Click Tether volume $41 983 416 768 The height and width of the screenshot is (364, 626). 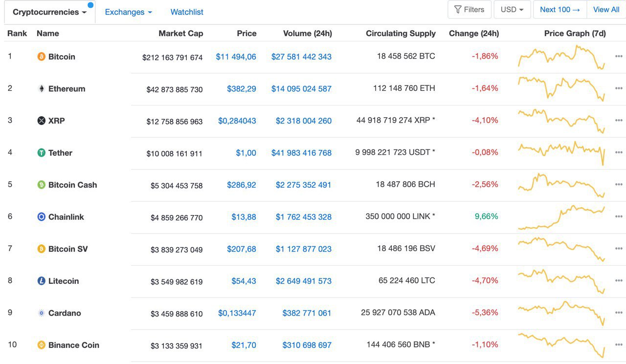(301, 153)
